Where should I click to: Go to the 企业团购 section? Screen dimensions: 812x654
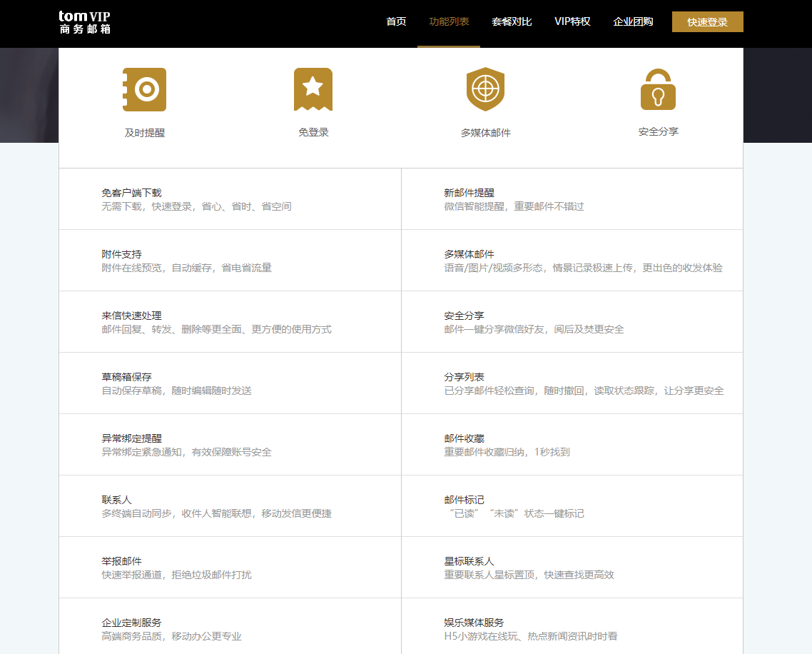(x=633, y=21)
